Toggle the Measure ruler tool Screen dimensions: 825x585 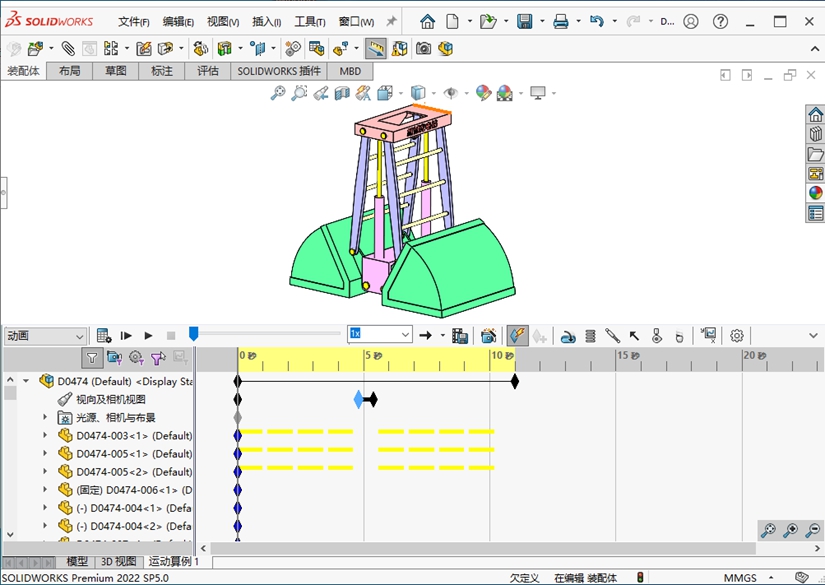(x=376, y=47)
